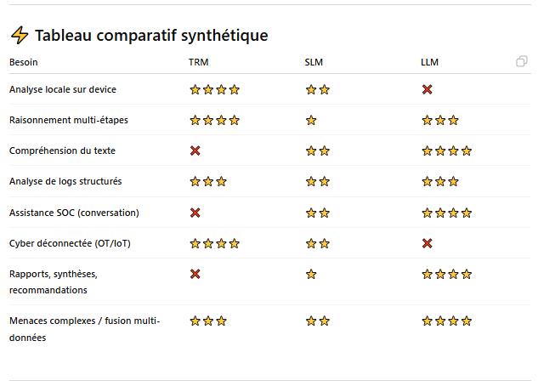Select the LLM column header

click(x=429, y=62)
